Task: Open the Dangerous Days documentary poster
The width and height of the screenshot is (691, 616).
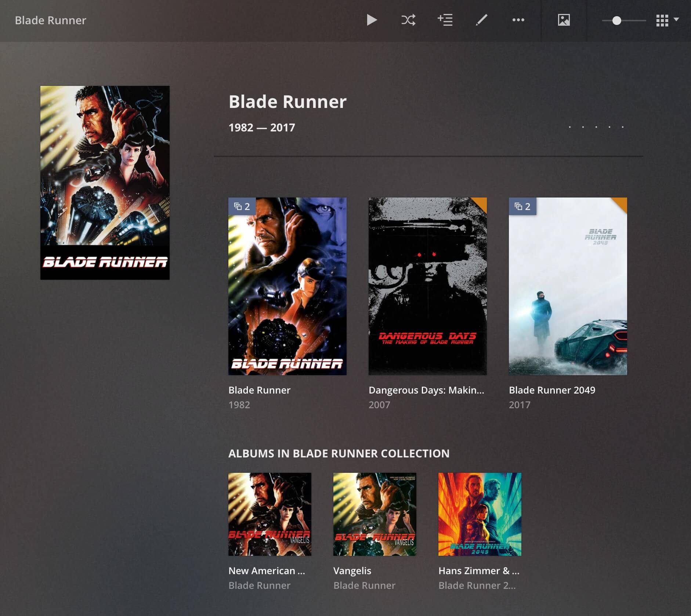Action: tap(427, 286)
